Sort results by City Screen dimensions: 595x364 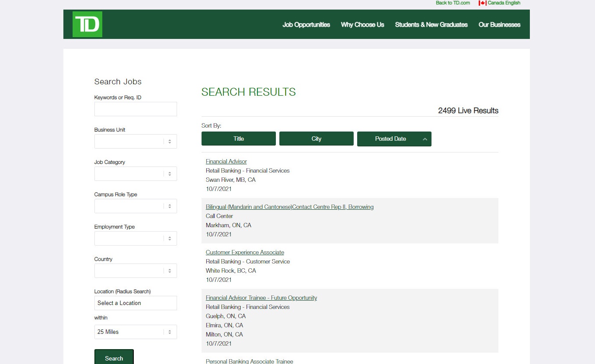316,139
